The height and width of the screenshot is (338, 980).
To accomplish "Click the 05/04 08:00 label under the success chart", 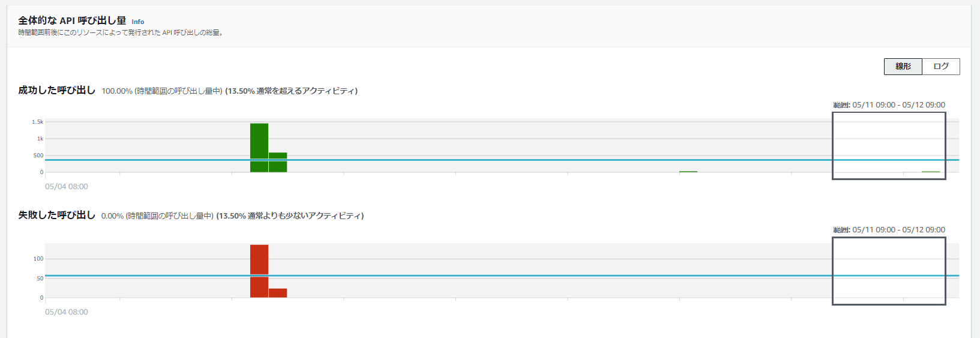I will click(x=67, y=187).
